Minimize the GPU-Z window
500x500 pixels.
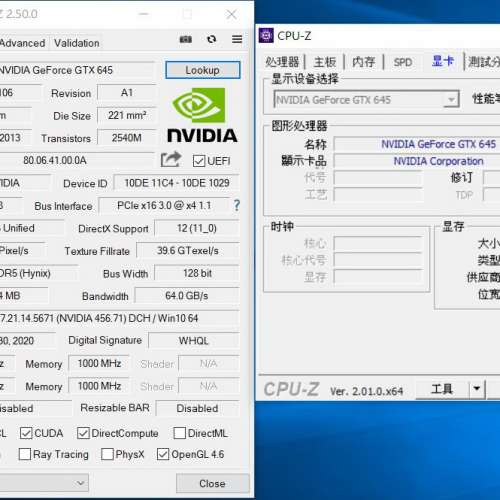[143, 14]
